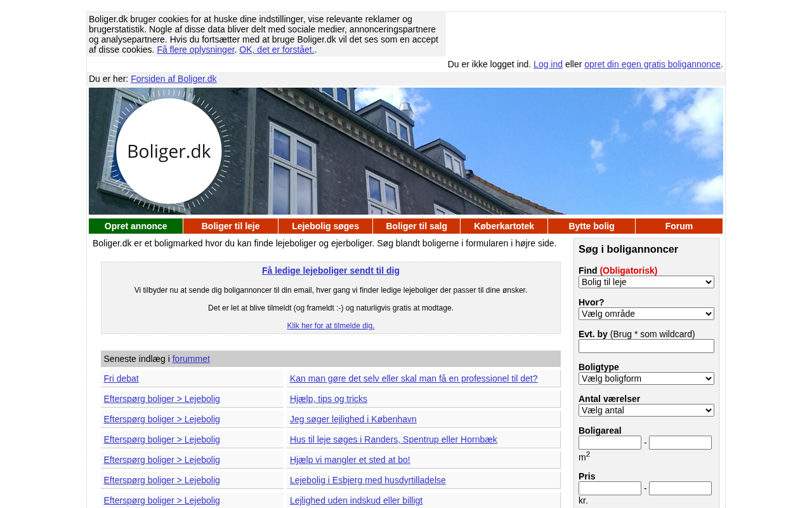Focus the 'Evt. by' text field
The width and height of the screenshot is (812, 508).
pyautogui.click(x=646, y=346)
